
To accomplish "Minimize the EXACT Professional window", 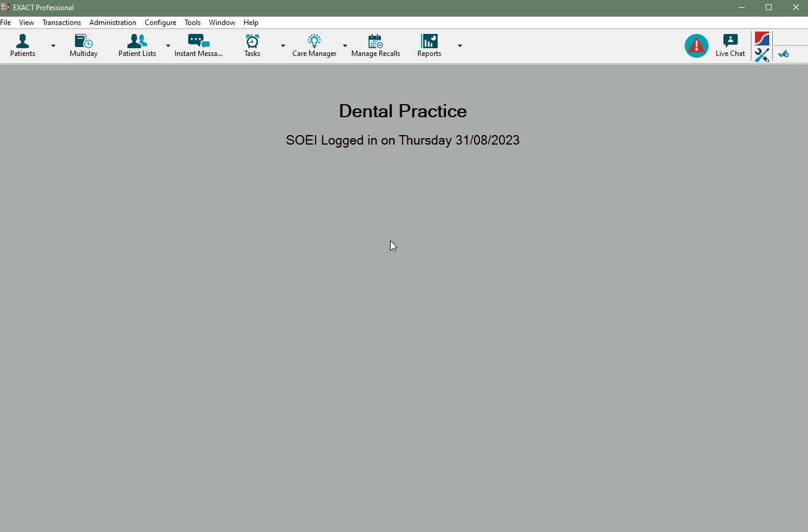I will [742, 7].
